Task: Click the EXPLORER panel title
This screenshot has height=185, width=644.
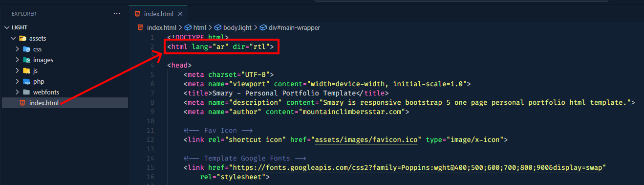Action: click(24, 14)
